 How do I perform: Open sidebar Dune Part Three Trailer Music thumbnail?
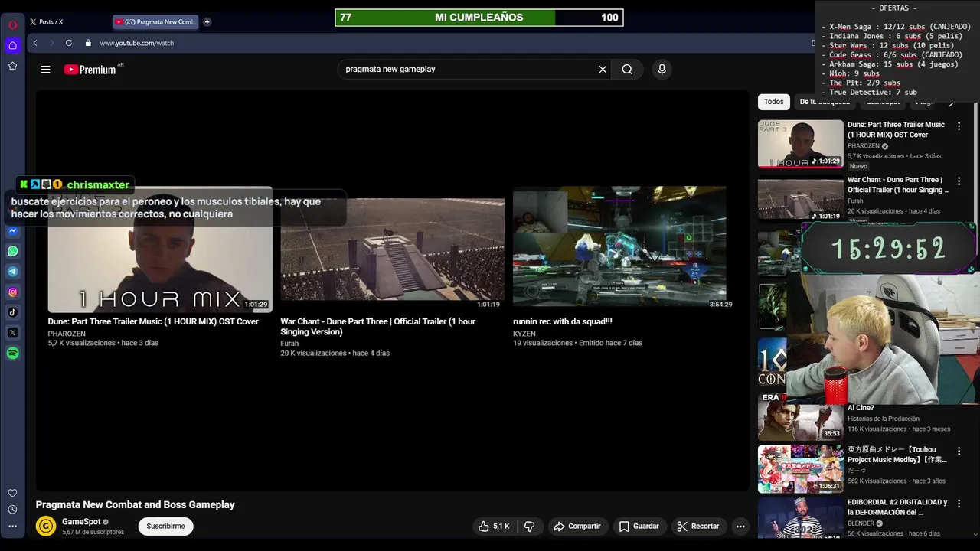(801, 144)
